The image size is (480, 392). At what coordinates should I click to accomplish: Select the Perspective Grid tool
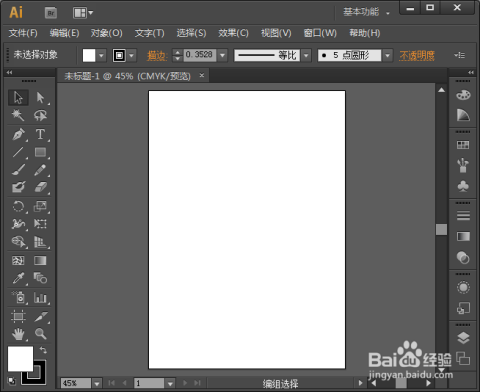coord(40,242)
